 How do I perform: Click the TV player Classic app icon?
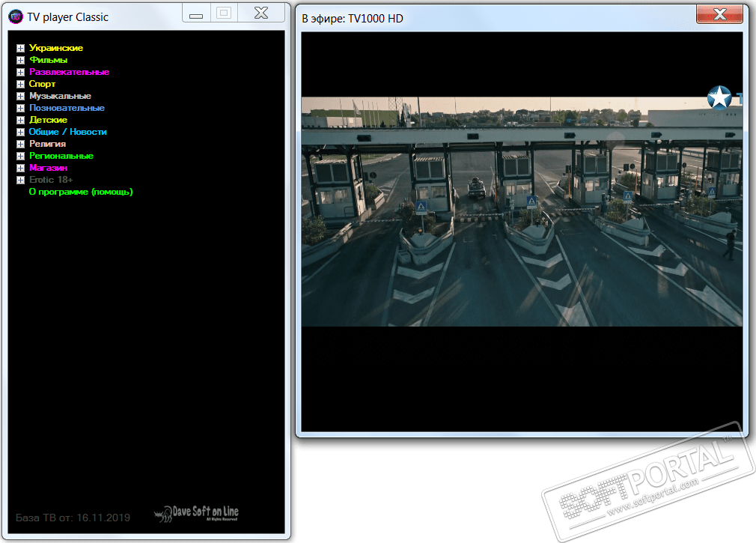[x=16, y=16]
